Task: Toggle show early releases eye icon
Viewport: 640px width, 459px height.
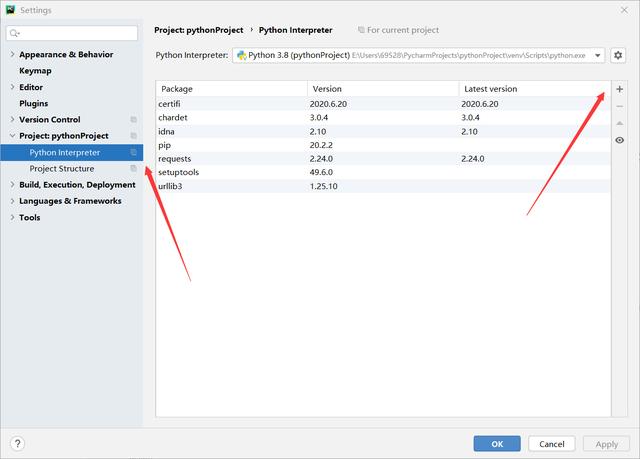Action: [619, 140]
